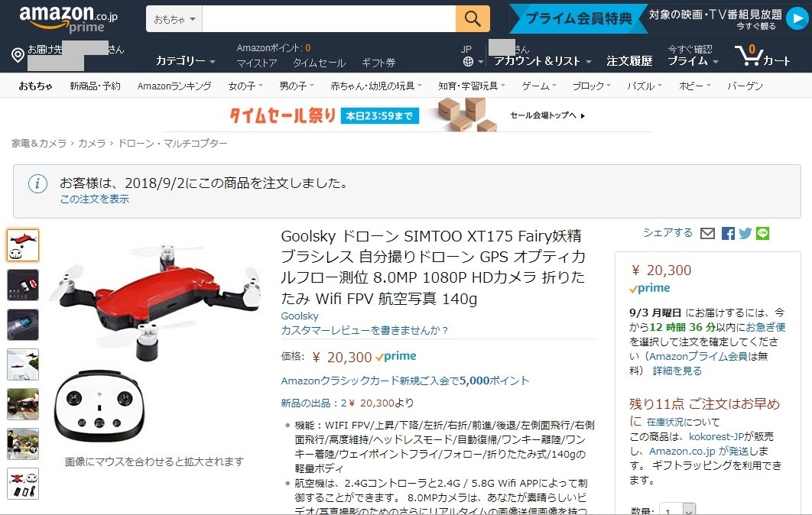The height and width of the screenshot is (515, 812).
Task: Click into the search text field
Action: [329, 19]
